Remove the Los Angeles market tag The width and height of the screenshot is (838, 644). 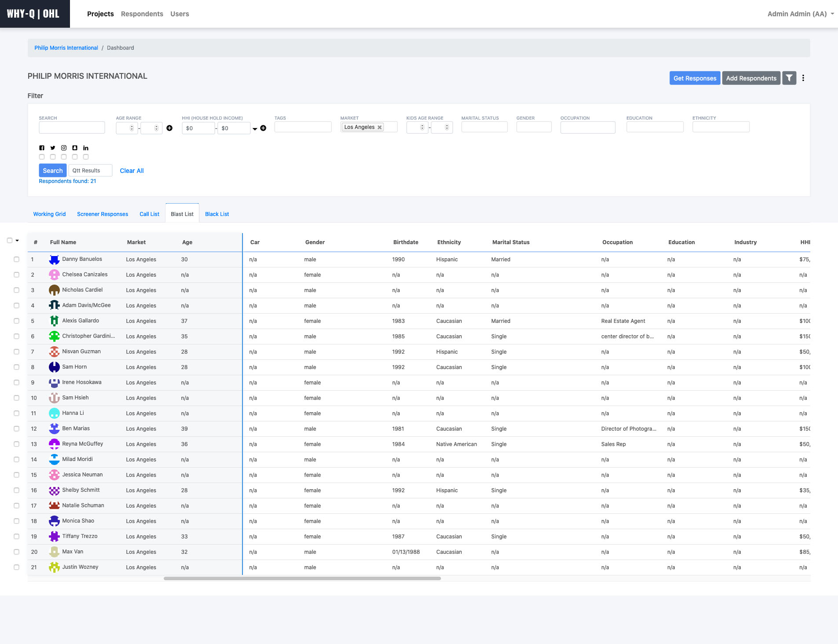pos(379,128)
